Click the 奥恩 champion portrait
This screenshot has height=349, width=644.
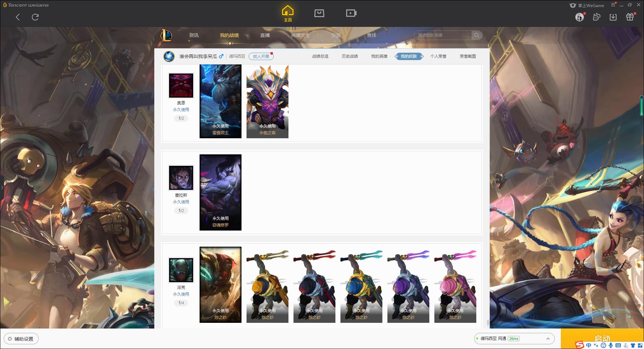click(x=181, y=86)
